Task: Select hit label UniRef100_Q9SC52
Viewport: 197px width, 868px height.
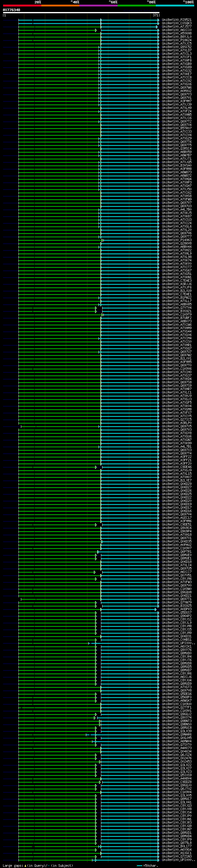Action: 177,47
